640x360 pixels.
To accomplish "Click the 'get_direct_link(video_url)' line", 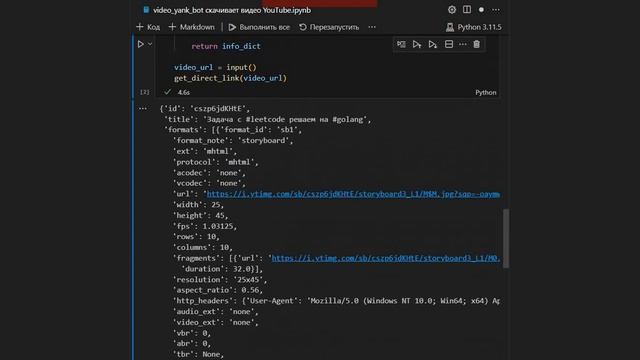I will pyautogui.click(x=230, y=78).
